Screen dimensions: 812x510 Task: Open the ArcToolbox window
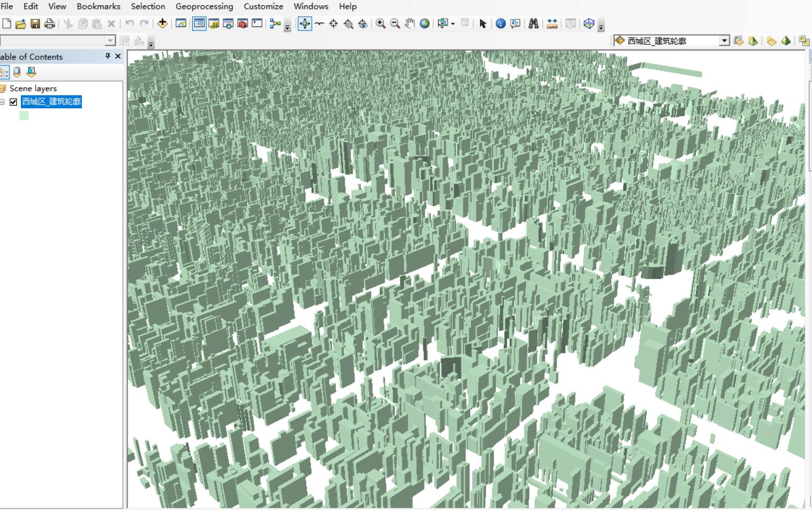(242, 24)
